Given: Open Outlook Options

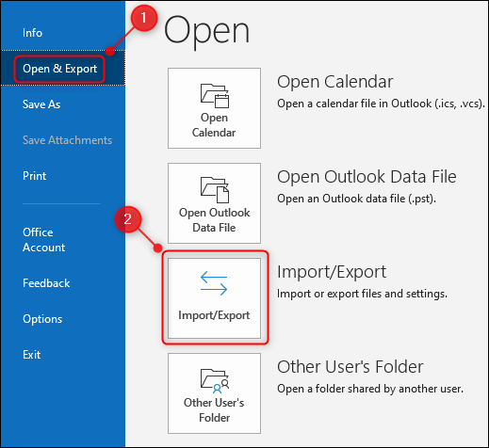Looking at the screenshot, I should pyautogui.click(x=42, y=319).
